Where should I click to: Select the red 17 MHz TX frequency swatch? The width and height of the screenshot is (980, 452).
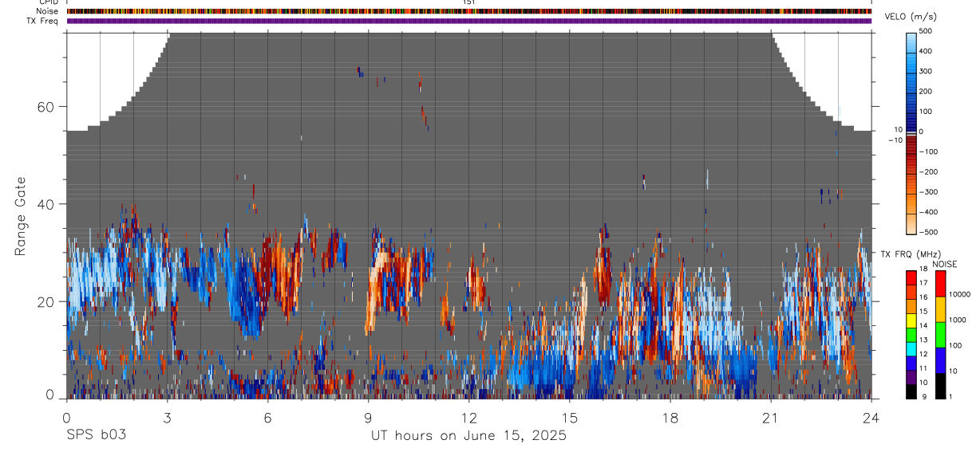point(911,278)
